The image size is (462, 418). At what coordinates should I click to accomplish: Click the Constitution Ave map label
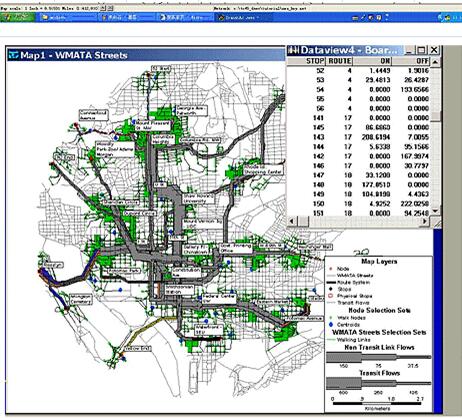point(187,272)
